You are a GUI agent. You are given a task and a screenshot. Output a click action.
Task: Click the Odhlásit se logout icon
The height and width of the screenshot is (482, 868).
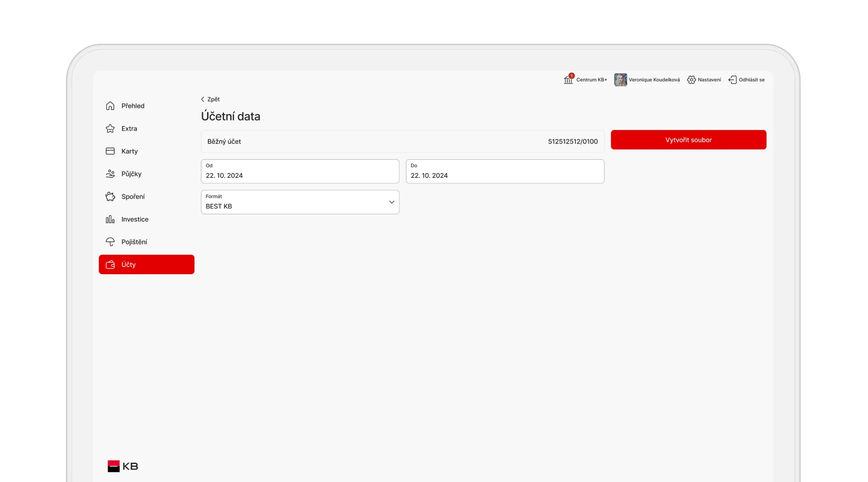coord(732,80)
